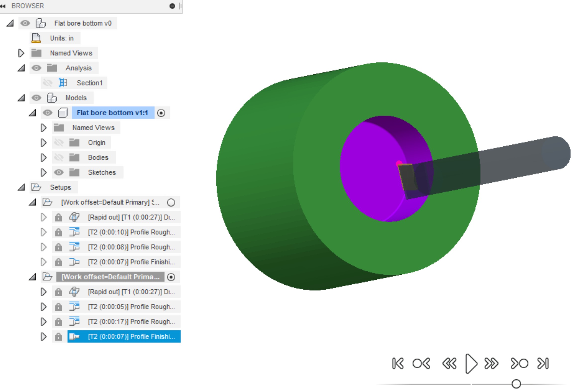The image size is (588, 392).
Task: Expand the Bodies folder
Action: (44, 158)
